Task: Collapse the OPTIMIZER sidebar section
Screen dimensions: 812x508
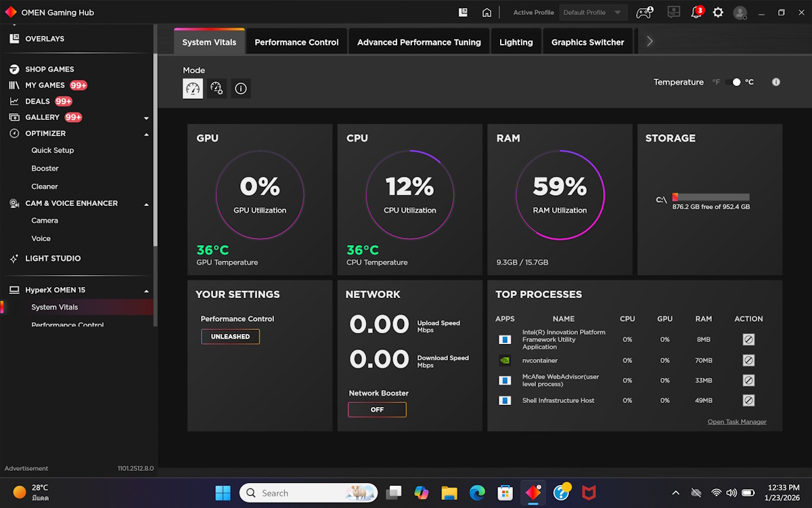Action: 147,134
